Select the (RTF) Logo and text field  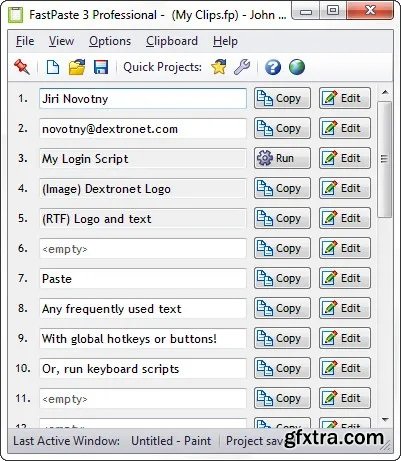pos(143,219)
